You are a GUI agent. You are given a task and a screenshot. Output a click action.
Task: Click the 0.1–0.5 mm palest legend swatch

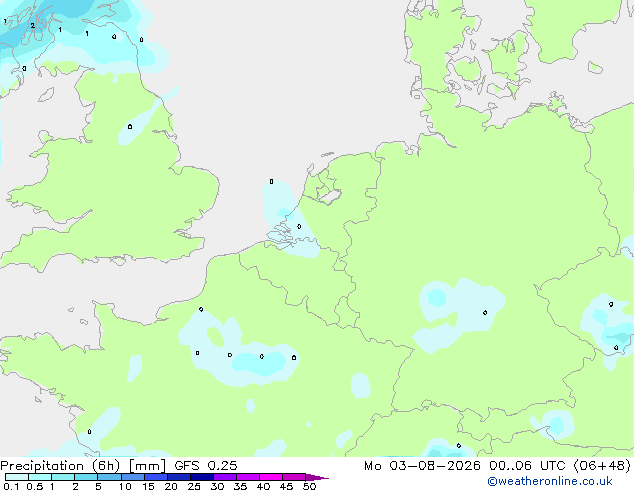click(17, 477)
